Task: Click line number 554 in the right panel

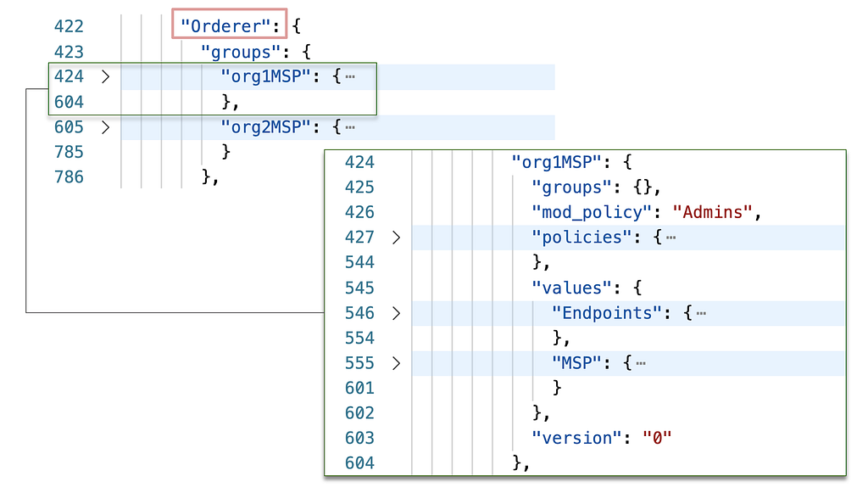Action: click(x=359, y=338)
